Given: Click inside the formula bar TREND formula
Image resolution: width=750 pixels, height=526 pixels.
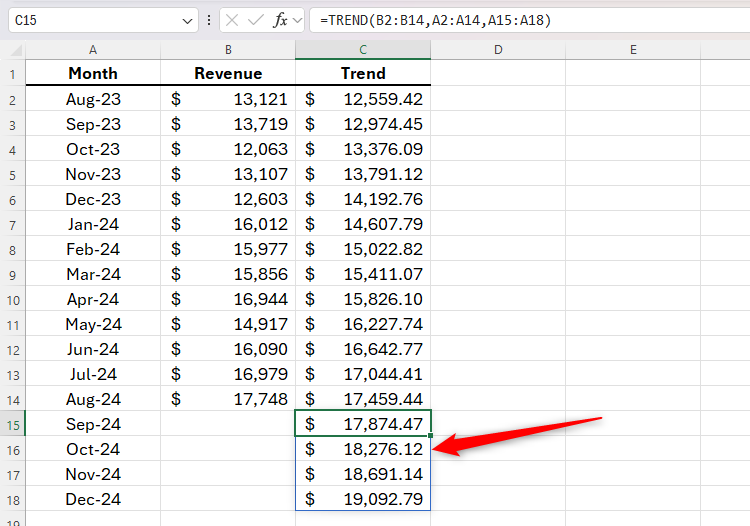Looking at the screenshot, I should tap(435, 20).
